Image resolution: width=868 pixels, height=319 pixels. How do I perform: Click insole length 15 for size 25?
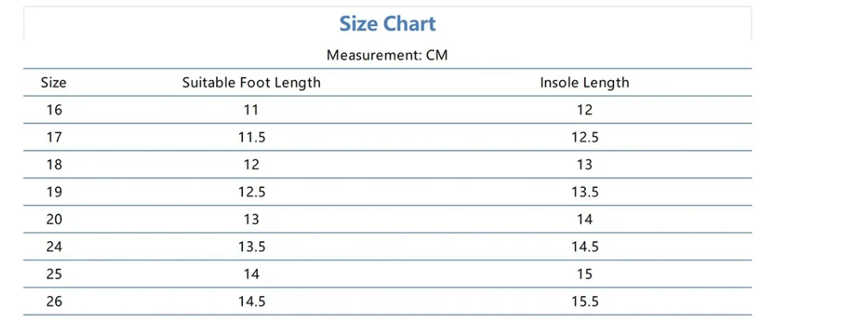coord(584,274)
